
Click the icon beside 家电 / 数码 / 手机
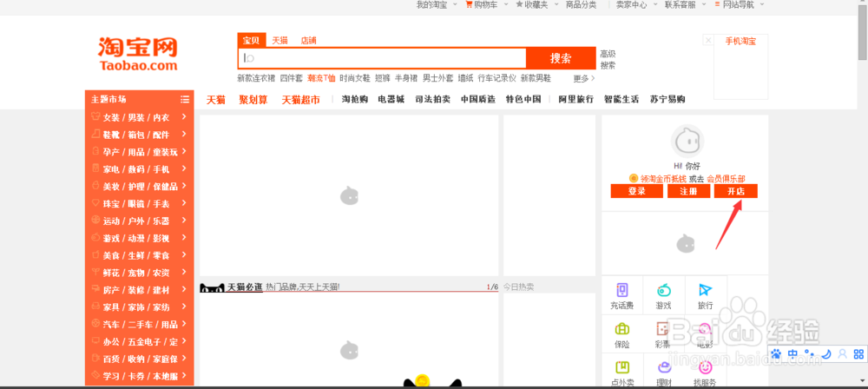click(x=95, y=168)
